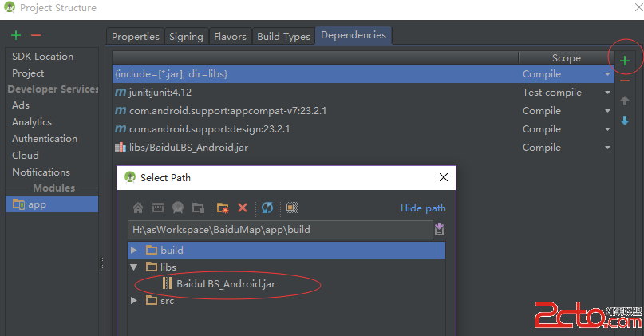The height and width of the screenshot is (336, 644).
Task: Switch to the Build Types tab
Action: (x=283, y=37)
